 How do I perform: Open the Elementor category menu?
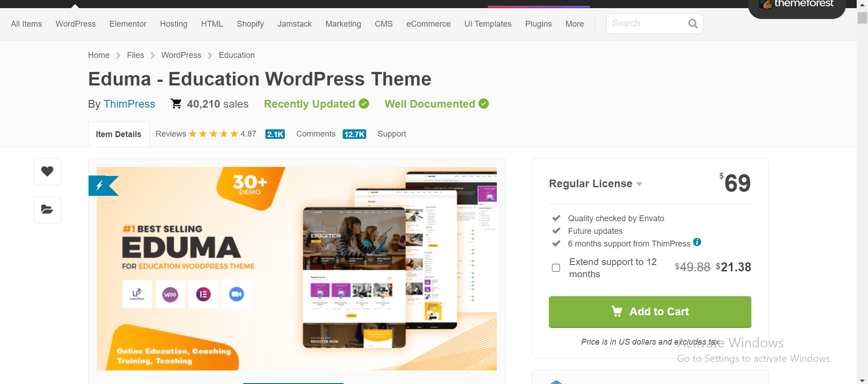click(x=128, y=24)
